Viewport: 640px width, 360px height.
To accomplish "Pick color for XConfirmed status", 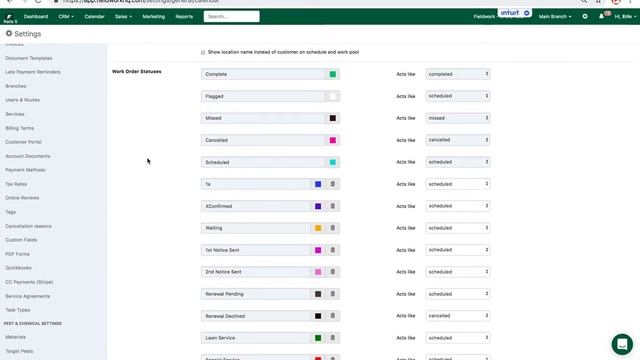I will 318,206.
